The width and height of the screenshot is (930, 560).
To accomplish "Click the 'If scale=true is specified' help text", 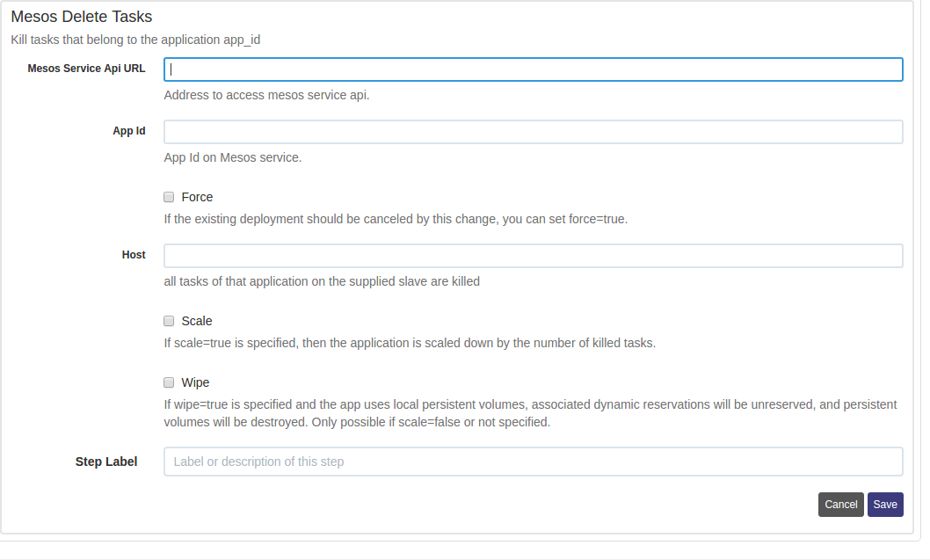I will [410, 343].
